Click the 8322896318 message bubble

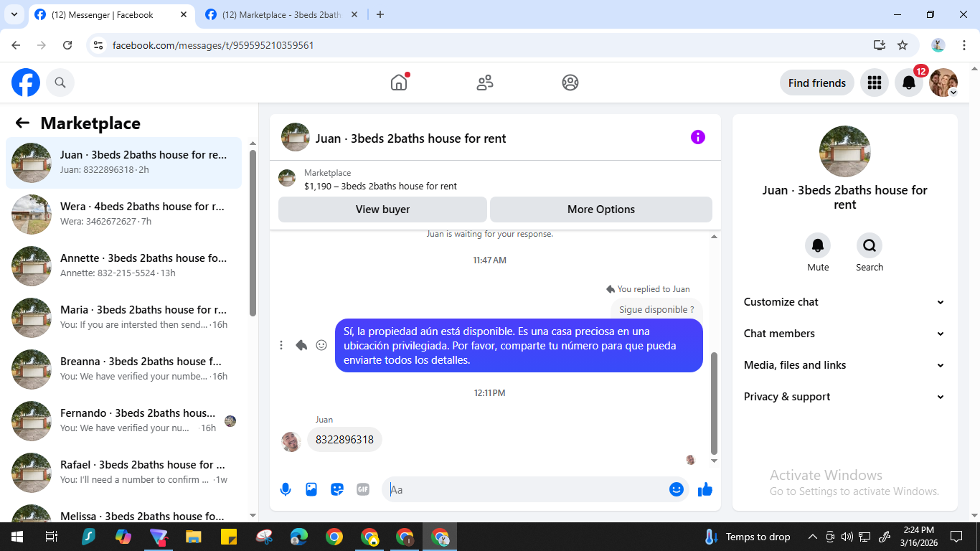point(344,440)
